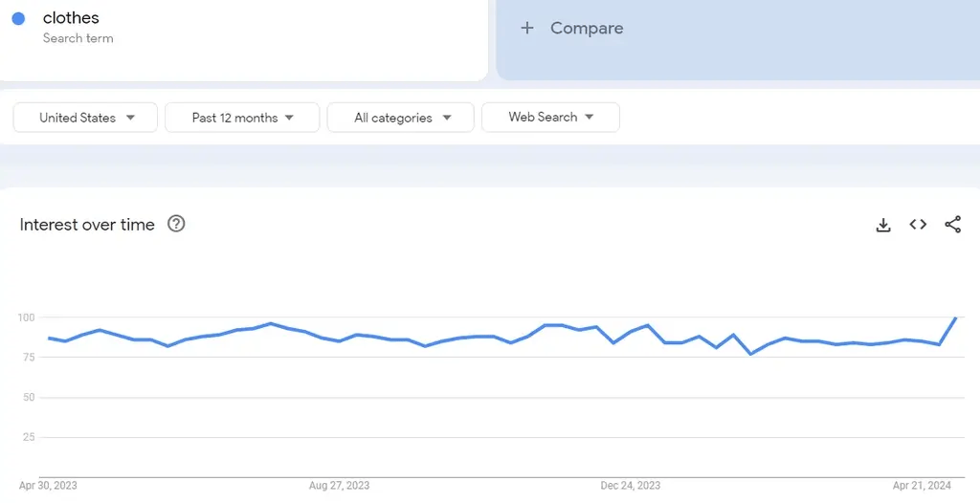The image size is (980, 503).
Task: Edit the clothes search term
Action: [x=71, y=18]
